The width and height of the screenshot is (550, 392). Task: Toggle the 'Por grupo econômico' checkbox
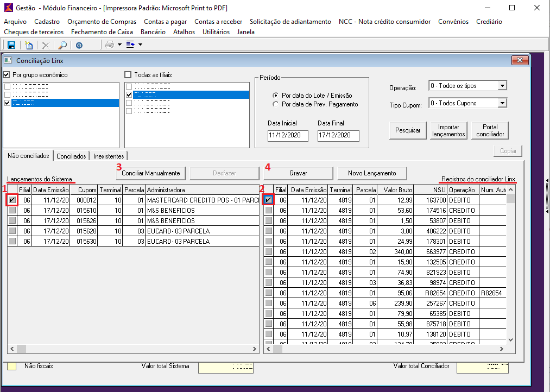[7, 75]
